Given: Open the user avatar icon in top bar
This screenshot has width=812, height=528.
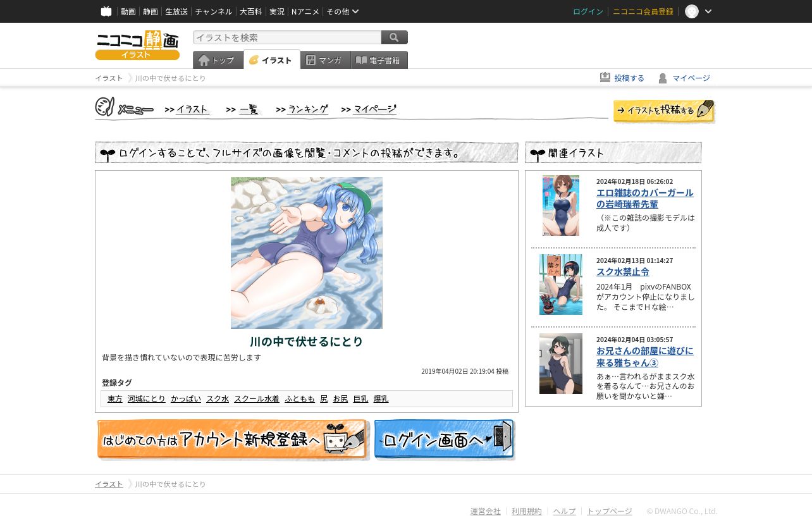Looking at the screenshot, I should pyautogui.click(x=692, y=11).
